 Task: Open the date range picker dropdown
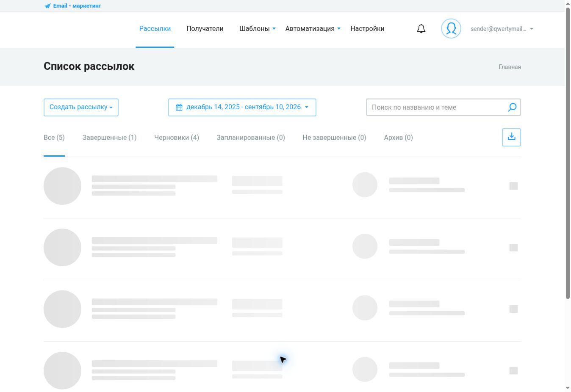242,107
